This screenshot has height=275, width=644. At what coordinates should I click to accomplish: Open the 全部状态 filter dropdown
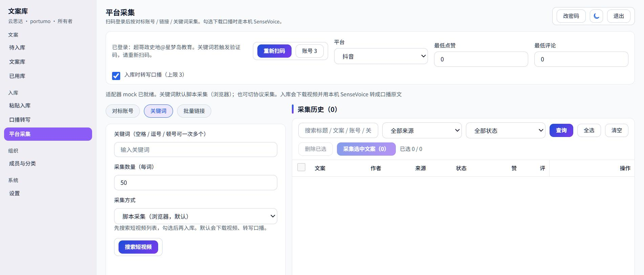(506, 131)
